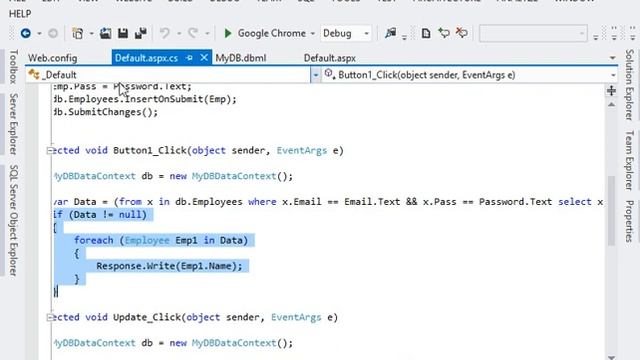The image size is (640, 360).
Task: Click the greyed Navigate Forward icon
Action: pyautogui.click(x=53, y=33)
